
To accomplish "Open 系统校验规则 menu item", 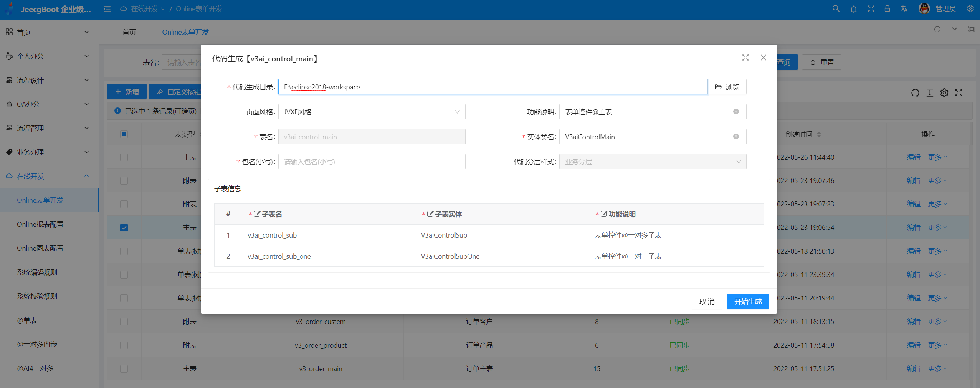I will 49,296.
